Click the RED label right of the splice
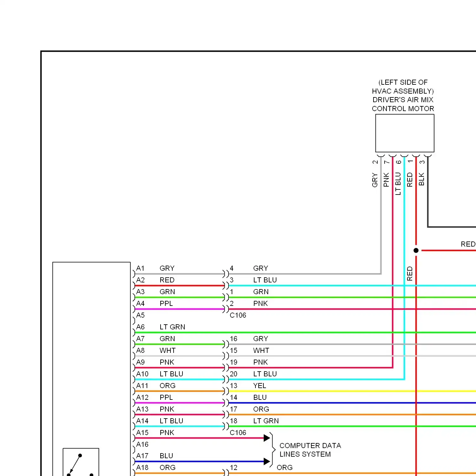476x476 pixels. click(468, 244)
